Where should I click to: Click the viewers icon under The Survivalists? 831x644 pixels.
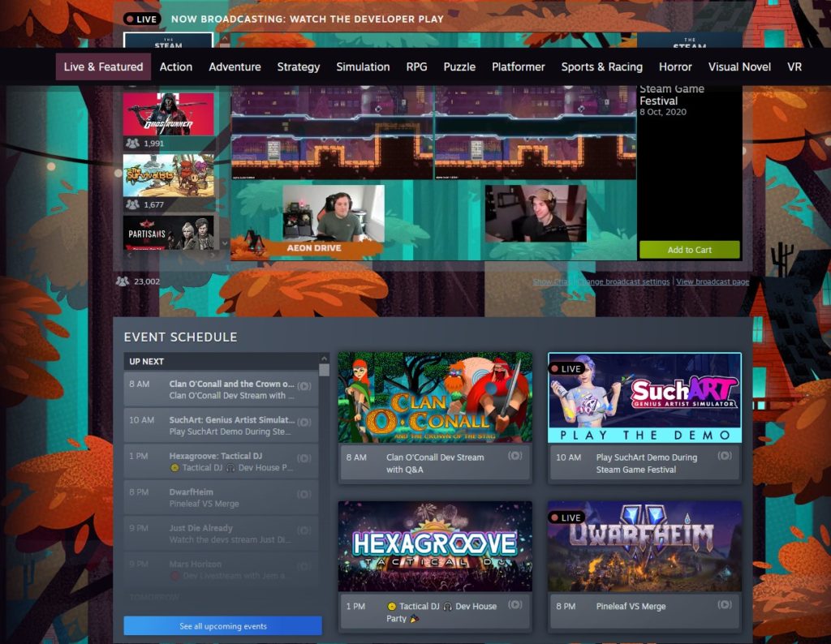point(132,204)
